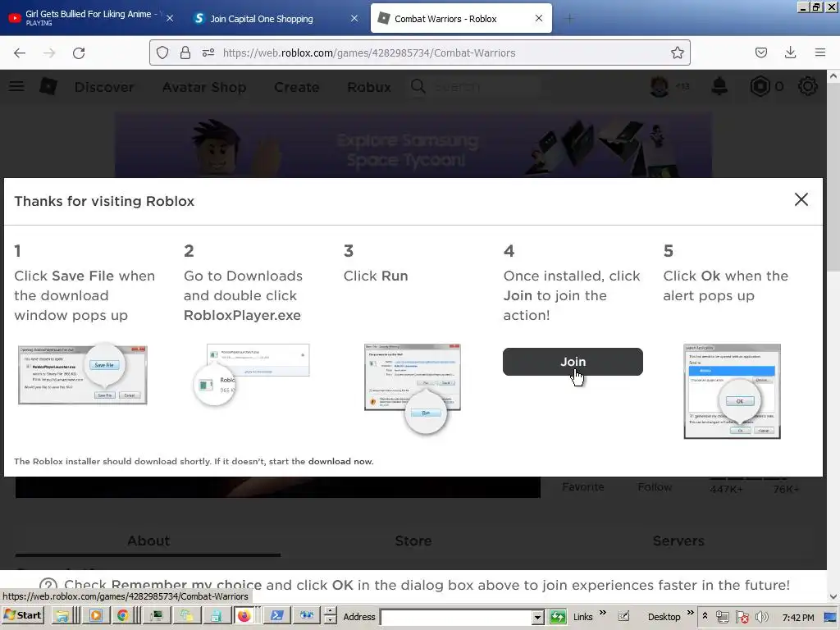Expand the Desktop toolbar chevron
840x630 pixels.
(690, 614)
